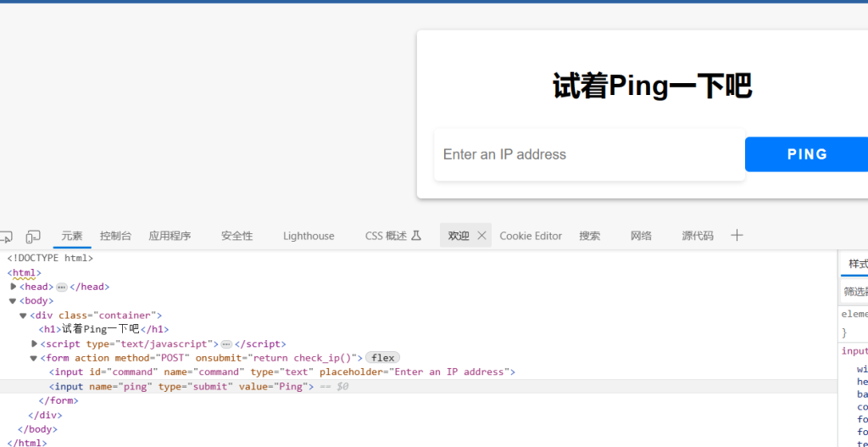Viewport: 868px width, 447px height.
Task: Select the closing /div tag line
Action: 45,415
